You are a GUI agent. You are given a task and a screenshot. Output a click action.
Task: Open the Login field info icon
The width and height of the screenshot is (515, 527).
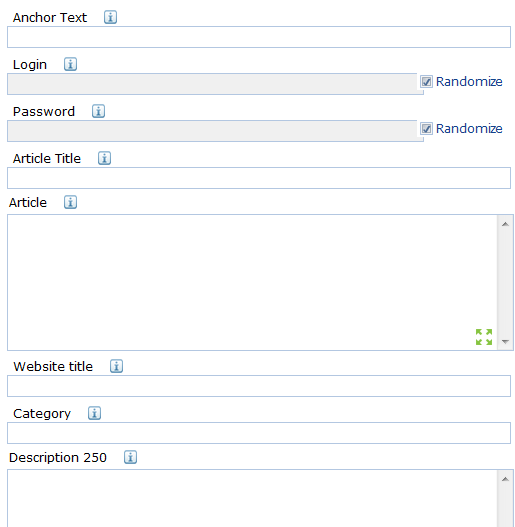pyautogui.click(x=71, y=64)
